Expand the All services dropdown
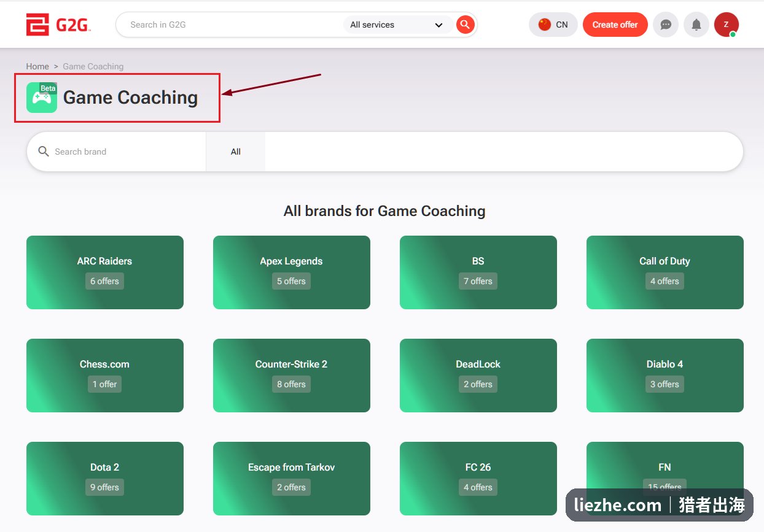The image size is (764, 532). point(397,25)
